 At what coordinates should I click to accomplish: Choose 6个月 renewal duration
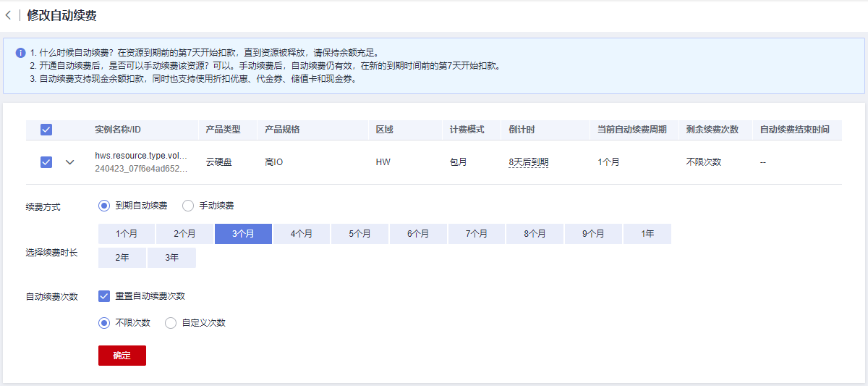pyautogui.click(x=418, y=234)
